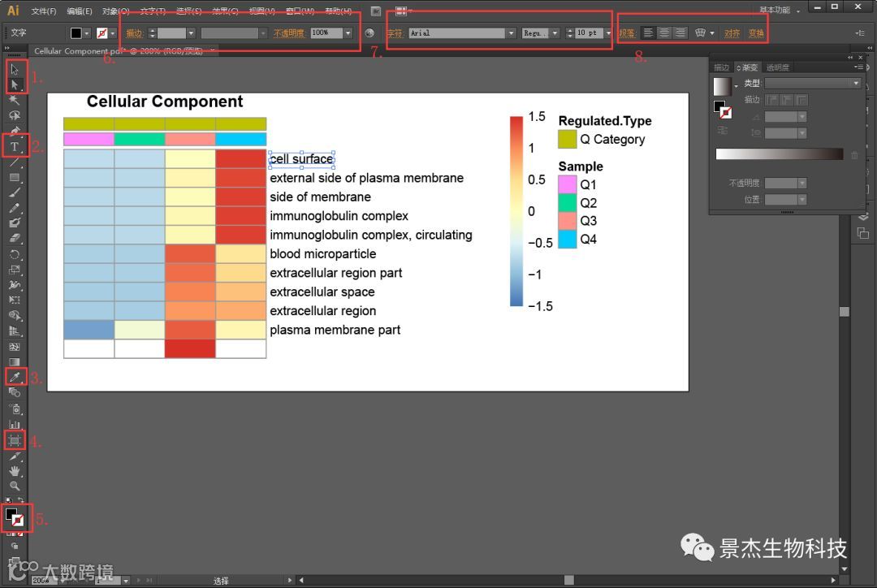The height and width of the screenshot is (588, 877).
Task: Select the Free Transform tool
Action: click(15, 300)
